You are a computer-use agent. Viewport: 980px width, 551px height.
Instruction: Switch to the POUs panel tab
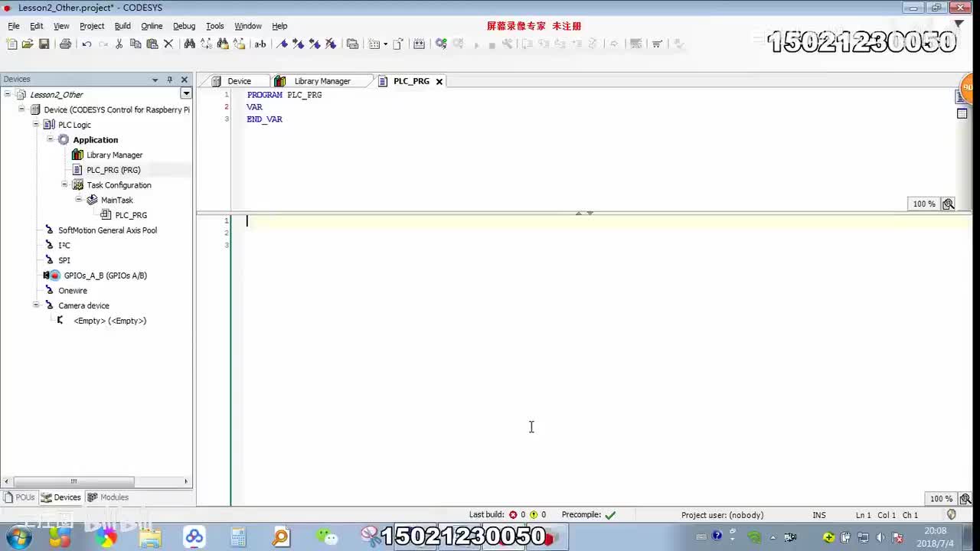tap(19, 497)
